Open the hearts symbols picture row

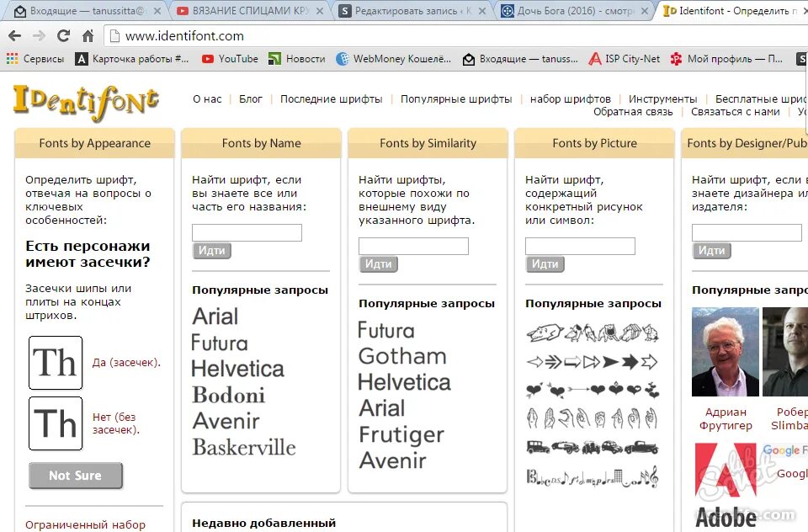(593, 391)
